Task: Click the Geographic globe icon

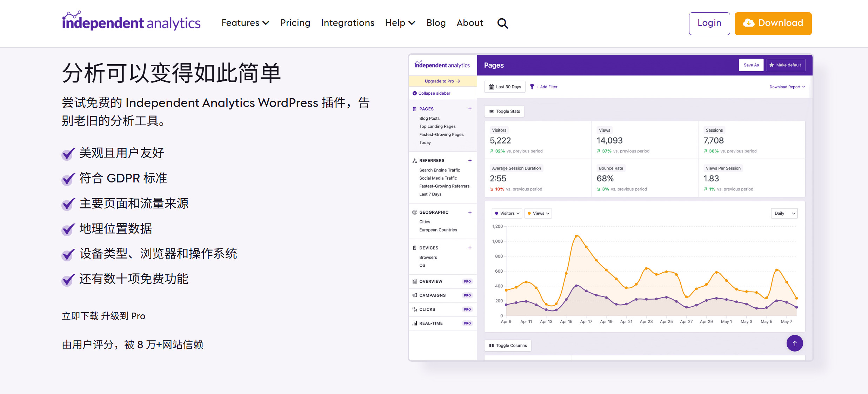Action: 415,212
